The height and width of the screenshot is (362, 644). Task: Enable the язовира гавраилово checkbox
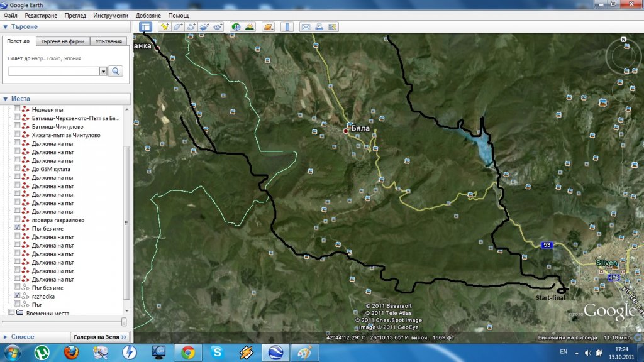click(x=17, y=220)
